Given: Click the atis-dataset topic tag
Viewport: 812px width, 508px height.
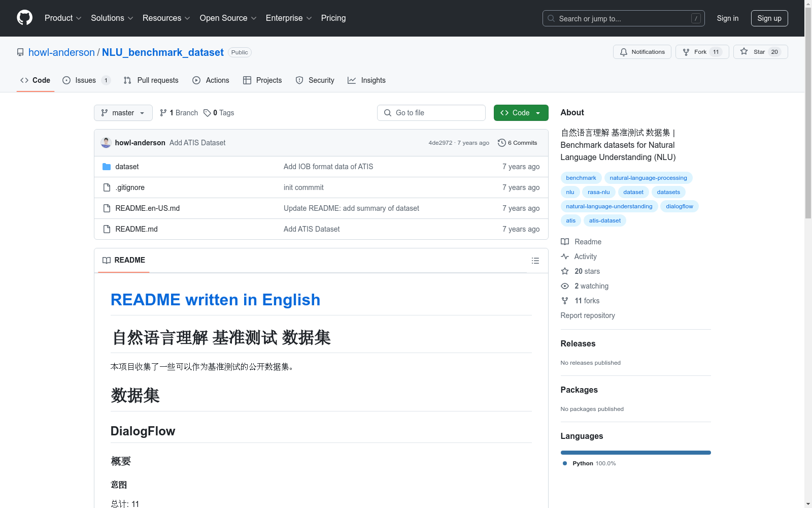Looking at the screenshot, I should [605, 220].
